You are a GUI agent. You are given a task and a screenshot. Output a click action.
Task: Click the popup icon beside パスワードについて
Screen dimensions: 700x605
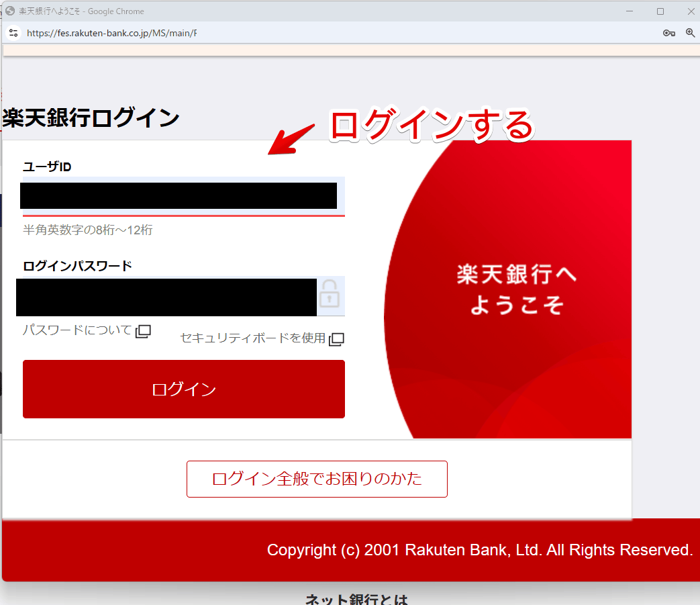point(143,331)
